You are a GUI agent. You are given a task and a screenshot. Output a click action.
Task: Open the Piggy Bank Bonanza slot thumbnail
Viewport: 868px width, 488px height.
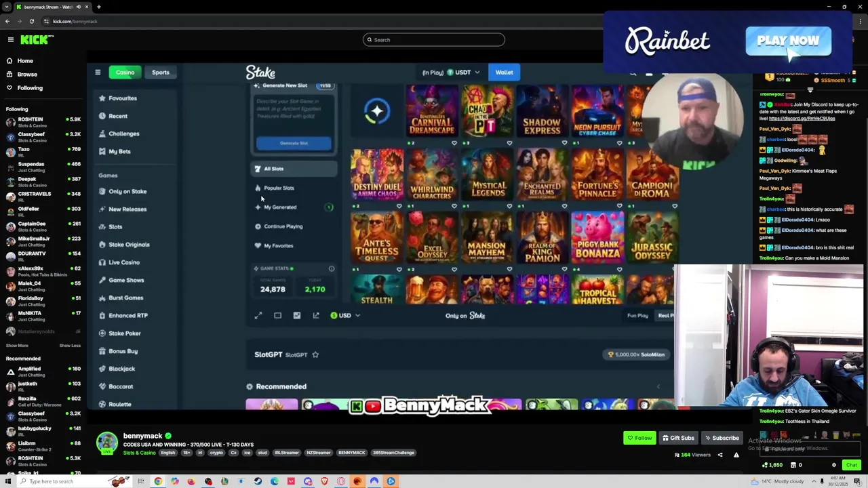(x=597, y=237)
